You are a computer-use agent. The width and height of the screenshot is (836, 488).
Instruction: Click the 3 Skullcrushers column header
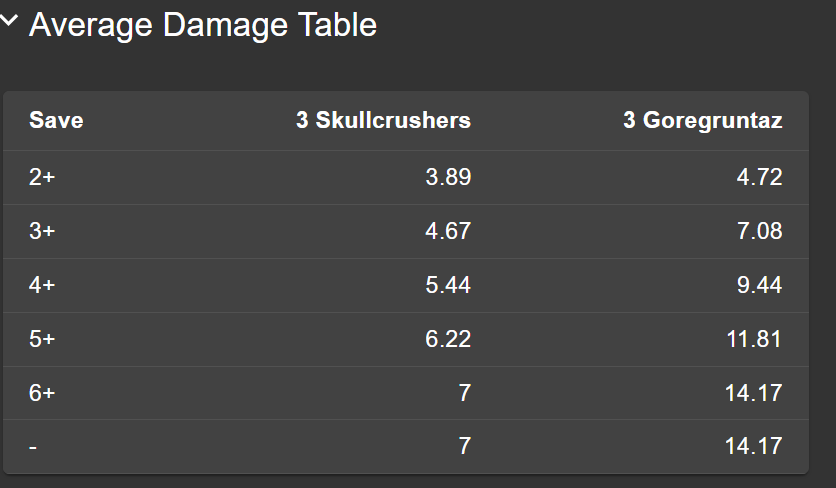point(383,121)
